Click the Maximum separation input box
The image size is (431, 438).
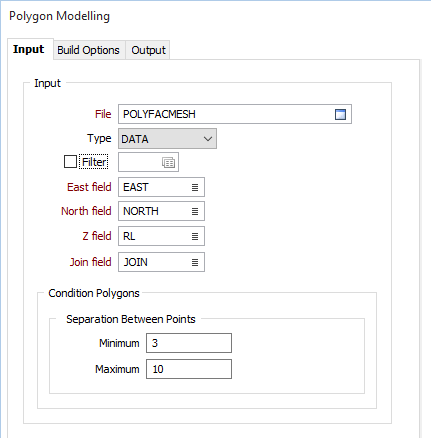pos(189,369)
